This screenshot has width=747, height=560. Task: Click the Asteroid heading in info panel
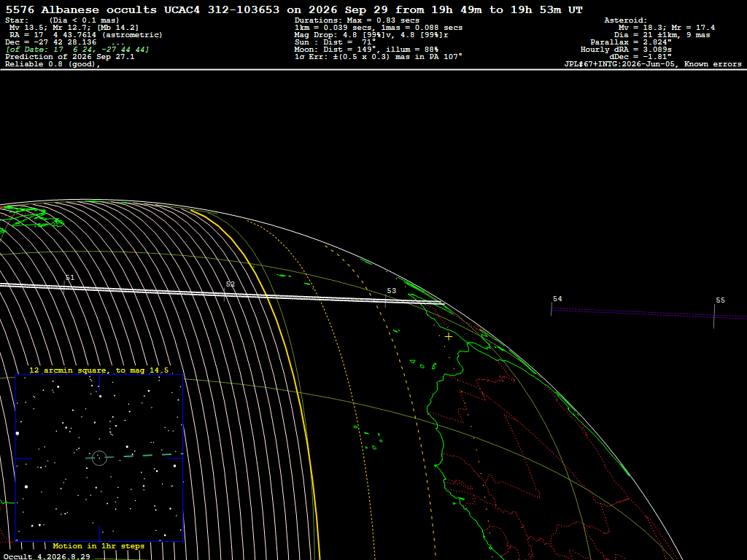click(x=625, y=20)
